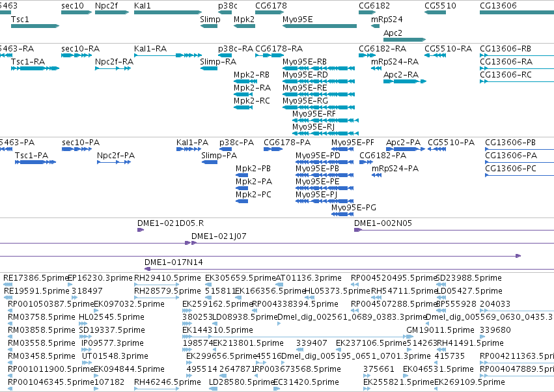Click protein Apc2-PA
The height and width of the screenshot is (392, 554).
click(x=406, y=149)
